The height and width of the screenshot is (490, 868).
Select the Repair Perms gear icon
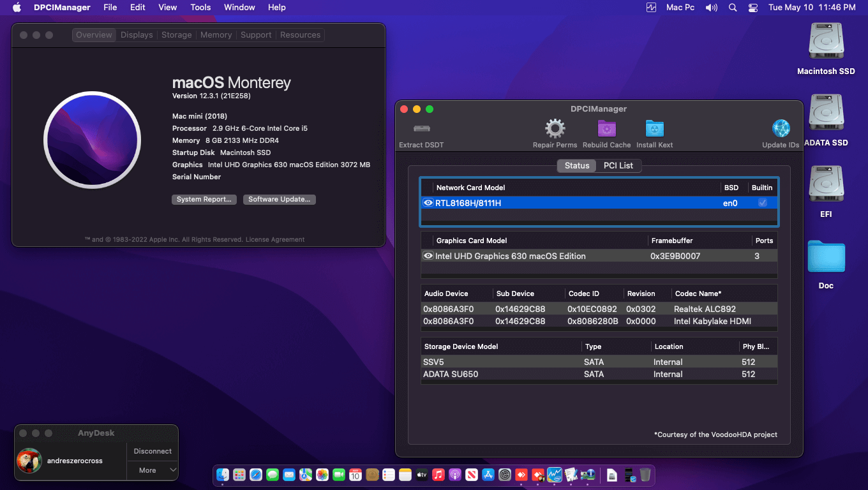tap(555, 129)
